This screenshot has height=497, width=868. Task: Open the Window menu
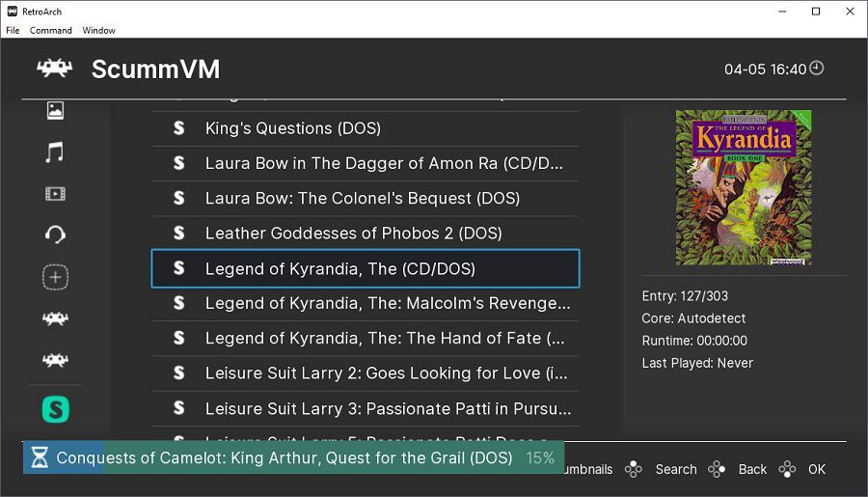point(98,31)
